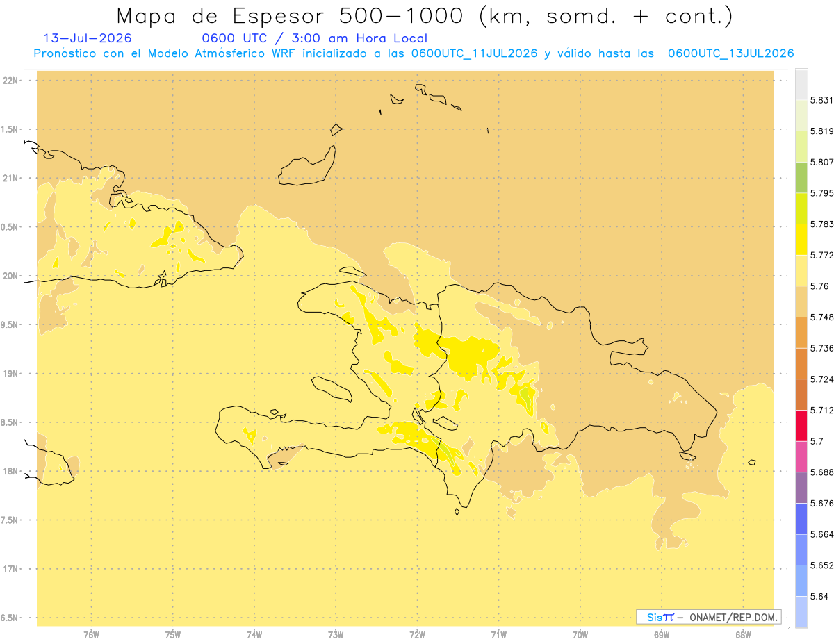
Task: Click the legend value 5.807
Action: pos(821,162)
